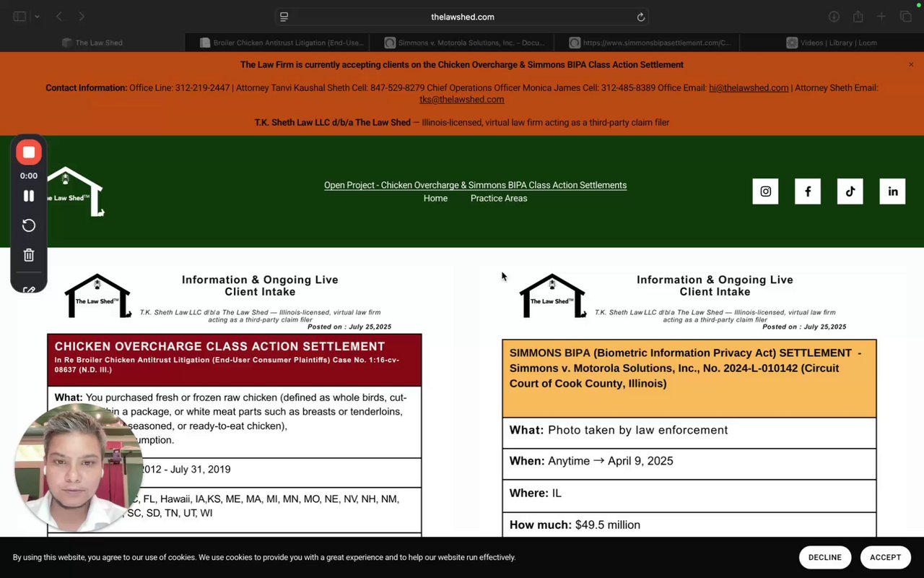924x578 pixels.
Task: Go to Home menu item
Action: click(x=435, y=198)
